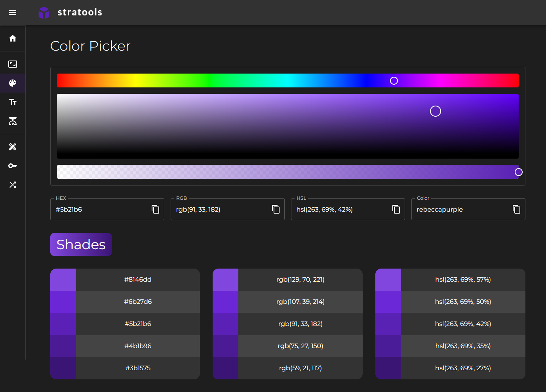Click the hsl(263, 69%, 27%) shade row
The width and height of the screenshot is (546, 392).
[450, 368]
